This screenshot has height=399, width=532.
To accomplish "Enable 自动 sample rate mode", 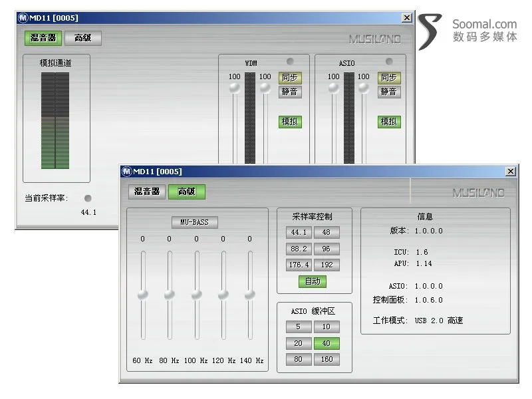I will click(x=313, y=281).
